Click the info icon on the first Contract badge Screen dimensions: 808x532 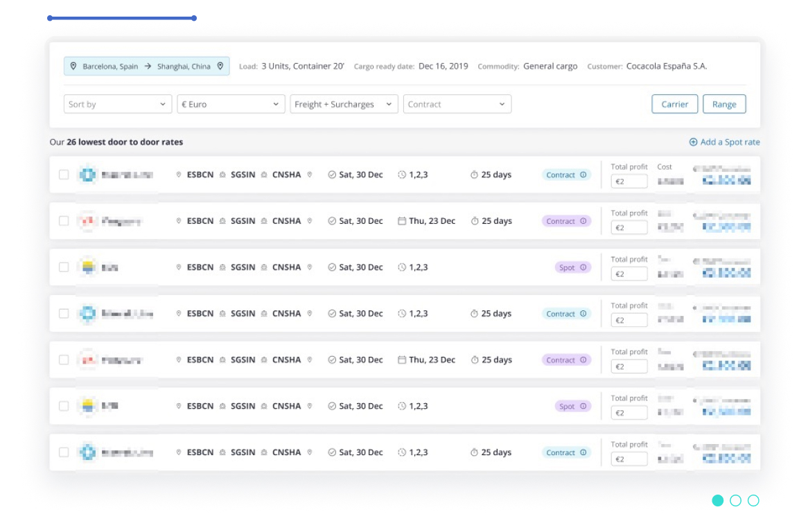(582, 175)
